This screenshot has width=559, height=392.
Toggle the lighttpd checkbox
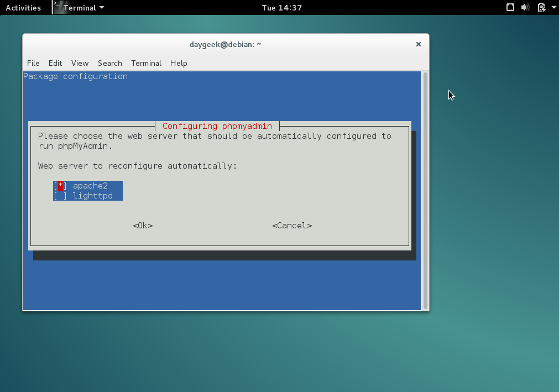[x=60, y=196]
